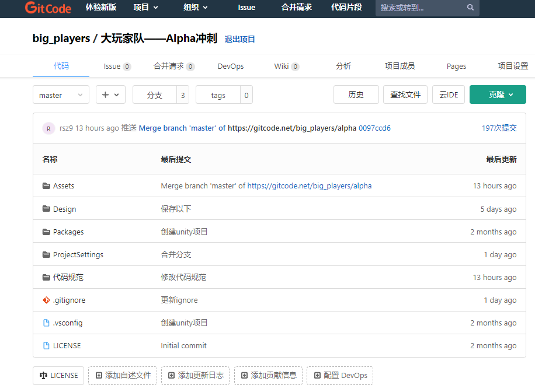Click the 添加自述文件 button

pyautogui.click(x=123, y=376)
